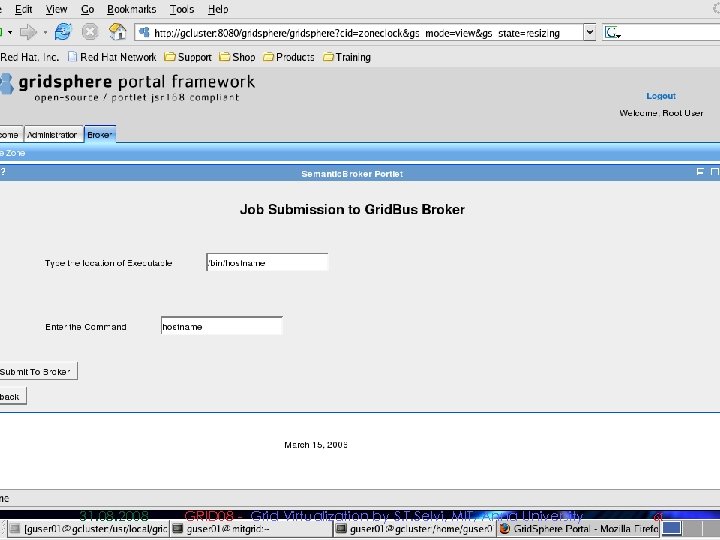The height and width of the screenshot is (540, 720).
Task: Open the View menu
Action: pyautogui.click(x=56, y=9)
